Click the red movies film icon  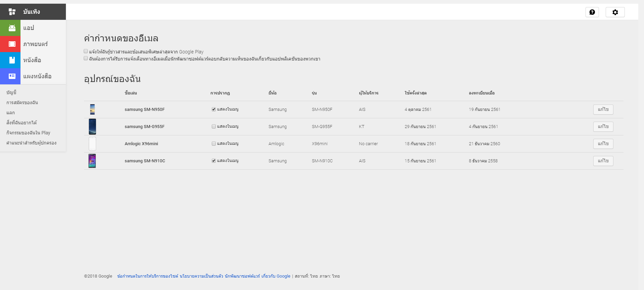(12, 44)
